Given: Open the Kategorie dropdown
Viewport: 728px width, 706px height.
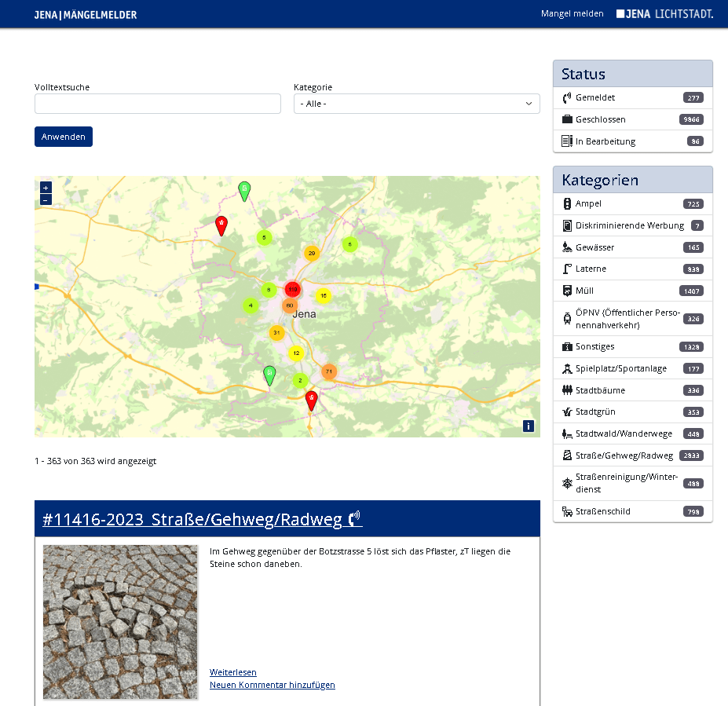Looking at the screenshot, I should click(x=416, y=103).
